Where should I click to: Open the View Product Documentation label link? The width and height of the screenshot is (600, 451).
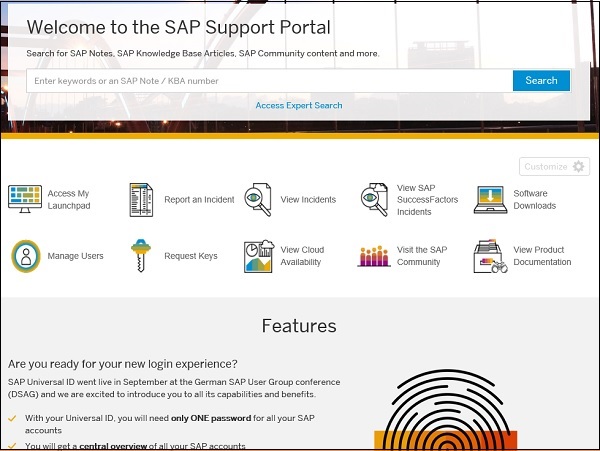point(542,256)
